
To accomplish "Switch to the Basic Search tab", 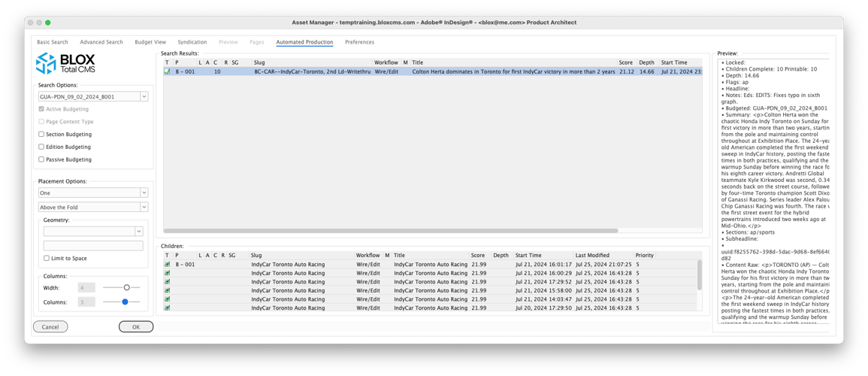I will pyautogui.click(x=53, y=42).
